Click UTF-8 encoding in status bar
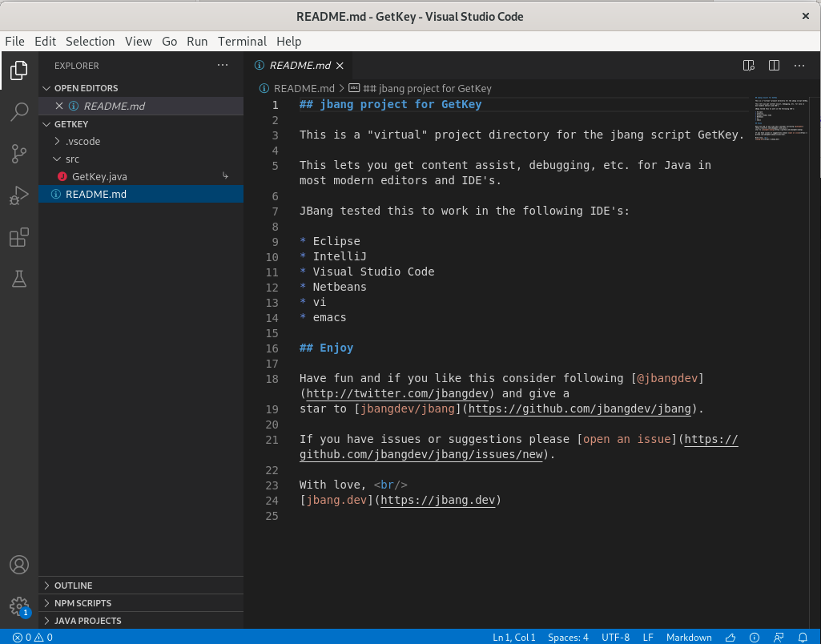Screen dimensions: 821x644 pos(615,638)
